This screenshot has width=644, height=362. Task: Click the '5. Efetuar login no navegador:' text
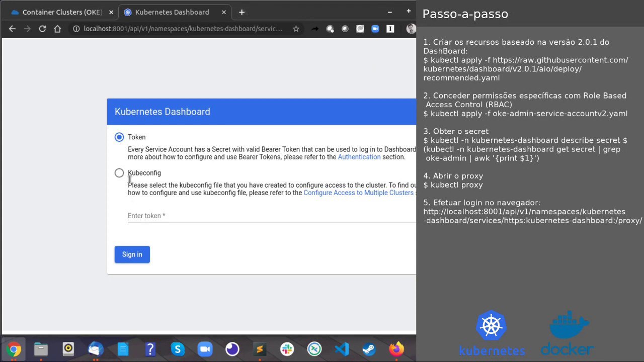pyautogui.click(x=481, y=203)
